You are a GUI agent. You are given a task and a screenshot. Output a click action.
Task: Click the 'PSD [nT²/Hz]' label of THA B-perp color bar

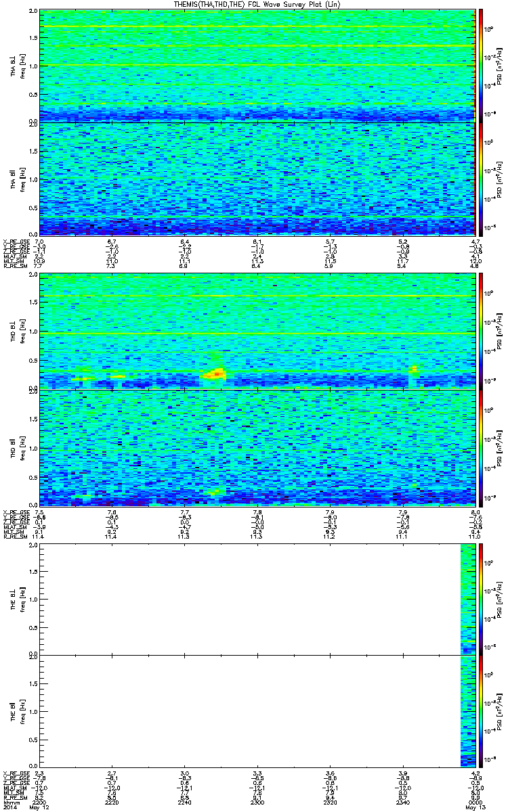pos(499,66)
